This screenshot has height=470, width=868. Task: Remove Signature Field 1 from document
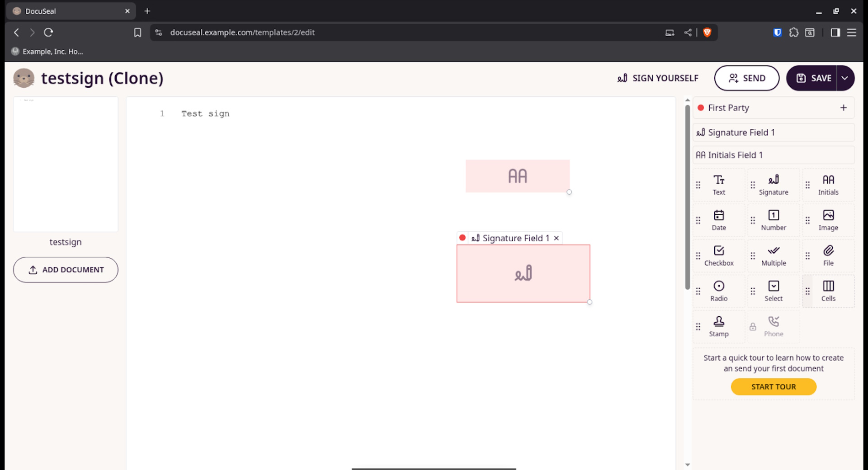coord(557,238)
